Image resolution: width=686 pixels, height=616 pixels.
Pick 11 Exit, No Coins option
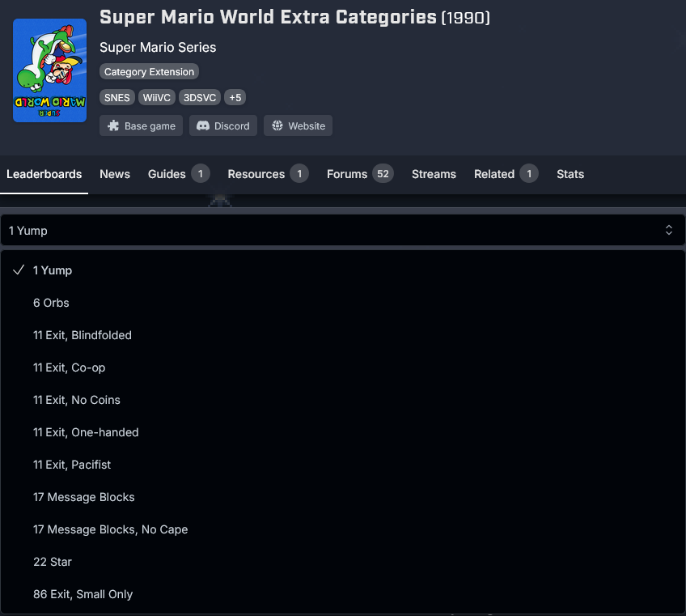tap(343, 400)
